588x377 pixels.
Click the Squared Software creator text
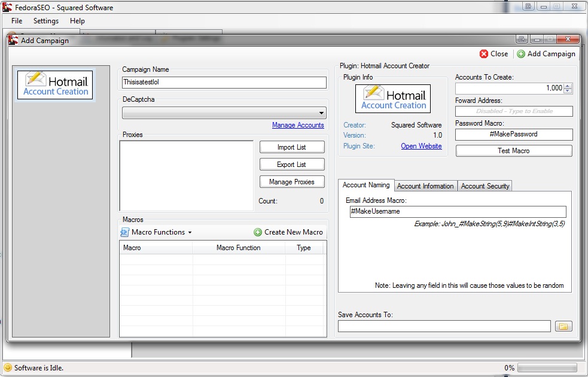point(416,125)
